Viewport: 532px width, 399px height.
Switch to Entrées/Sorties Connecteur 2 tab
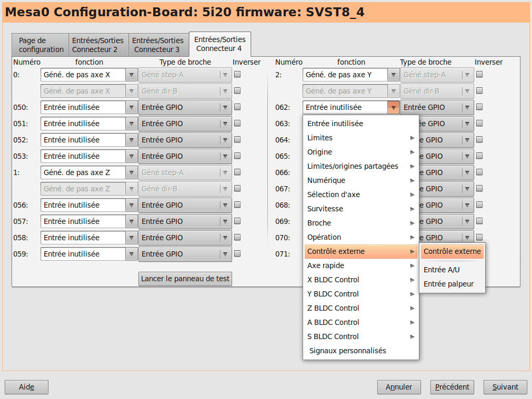click(x=98, y=45)
